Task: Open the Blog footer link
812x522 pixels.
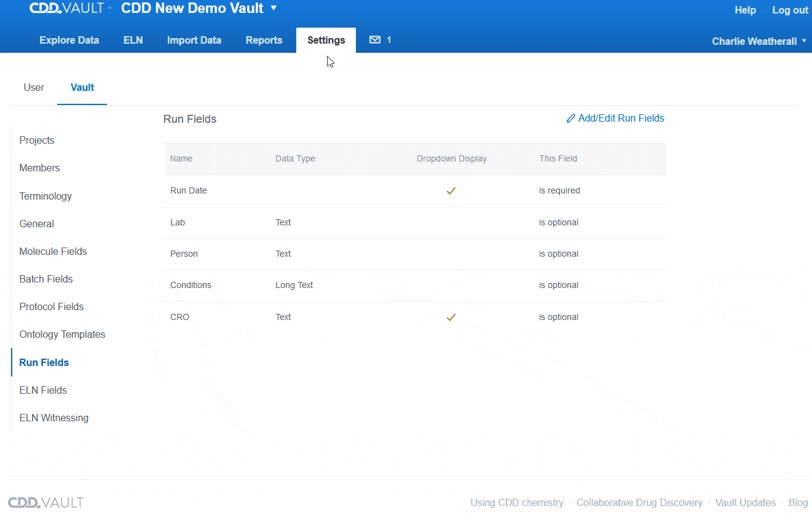Action: click(x=798, y=502)
